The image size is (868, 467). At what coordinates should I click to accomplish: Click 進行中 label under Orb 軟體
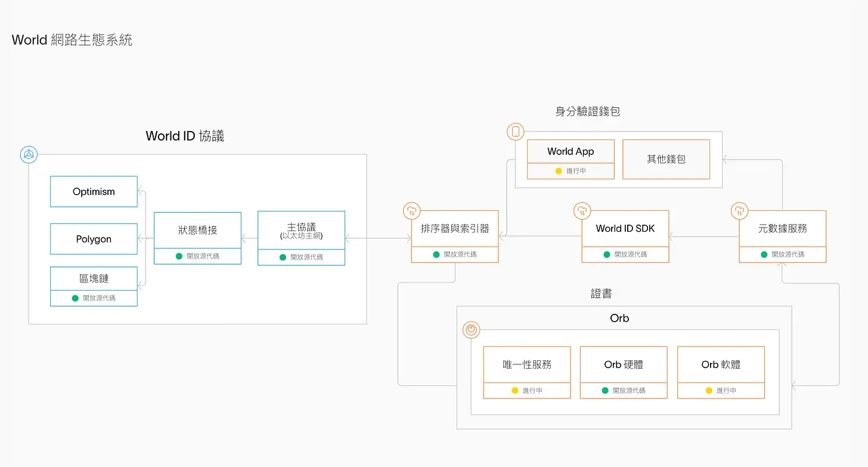[726, 391]
